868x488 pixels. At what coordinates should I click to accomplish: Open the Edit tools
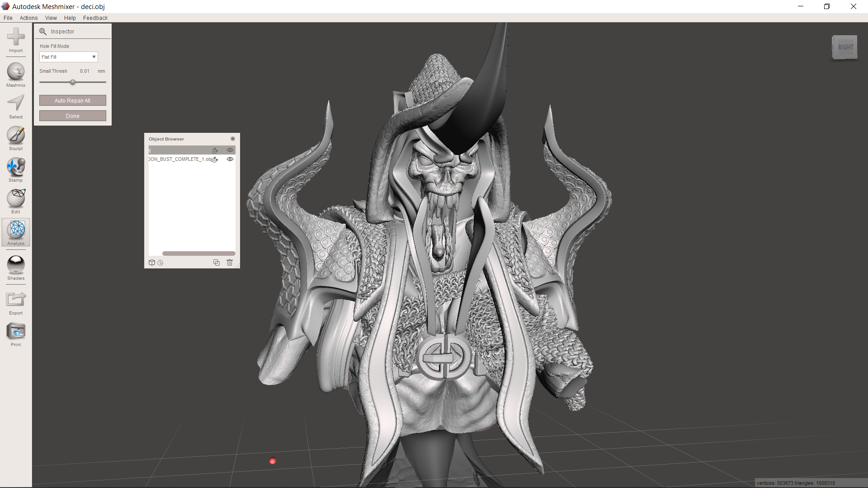click(15, 200)
